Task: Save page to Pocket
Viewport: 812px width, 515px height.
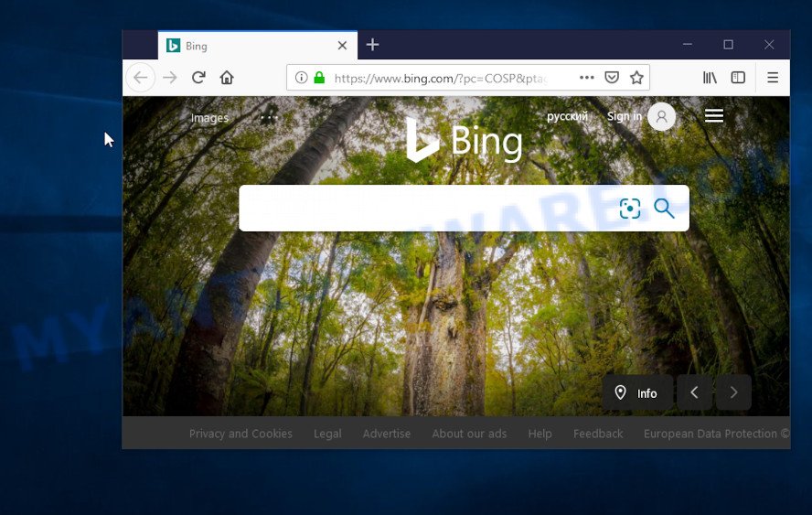Action: point(612,78)
